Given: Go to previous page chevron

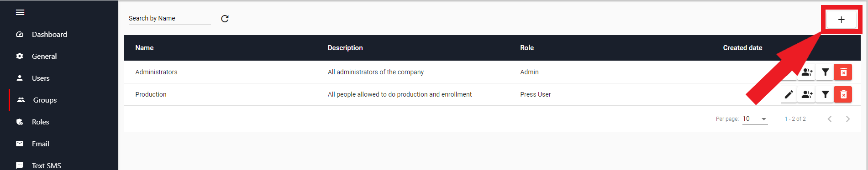Looking at the screenshot, I should 830,119.
